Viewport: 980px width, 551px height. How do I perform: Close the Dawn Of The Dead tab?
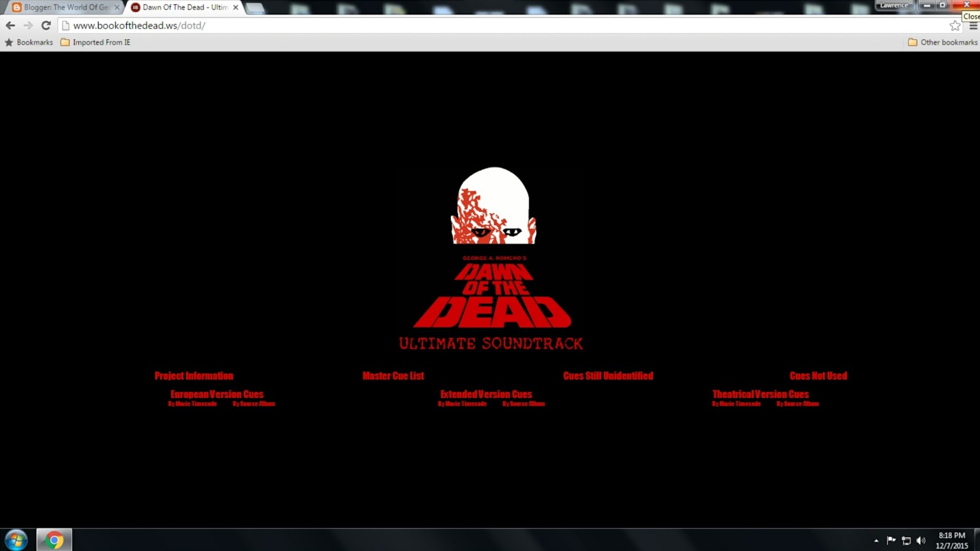click(x=236, y=7)
